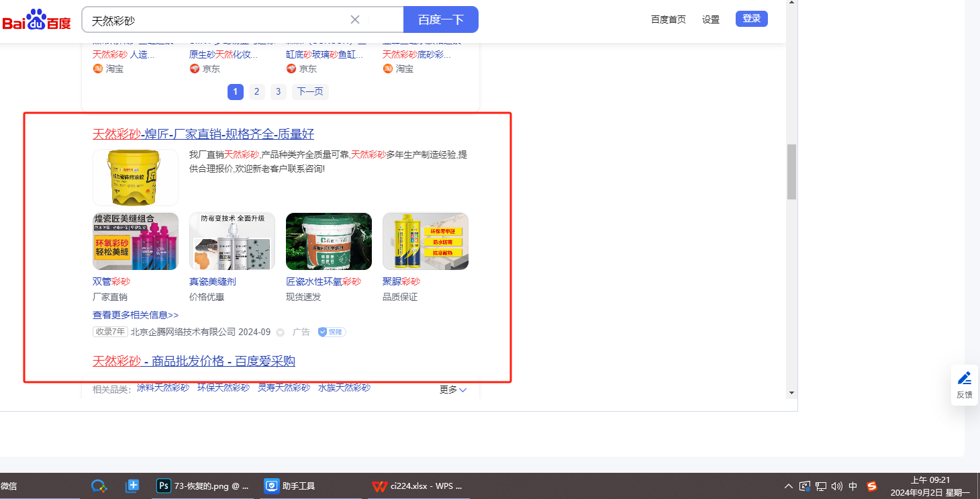Image resolution: width=980 pixels, height=499 pixels.
Task: Open the blue plus app in taskbar
Action: (x=132, y=486)
